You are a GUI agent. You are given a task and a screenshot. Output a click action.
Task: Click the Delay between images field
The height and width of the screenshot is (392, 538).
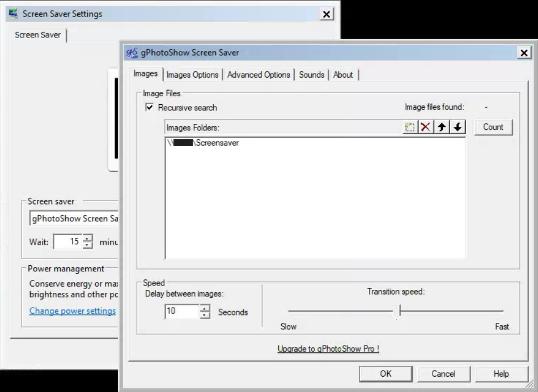[182, 312]
